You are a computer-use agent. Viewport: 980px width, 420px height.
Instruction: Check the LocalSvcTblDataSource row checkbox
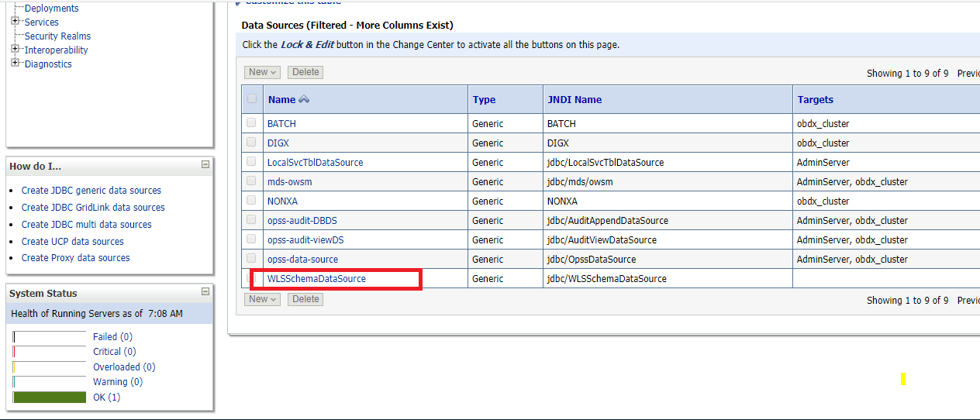click(251, 161)
